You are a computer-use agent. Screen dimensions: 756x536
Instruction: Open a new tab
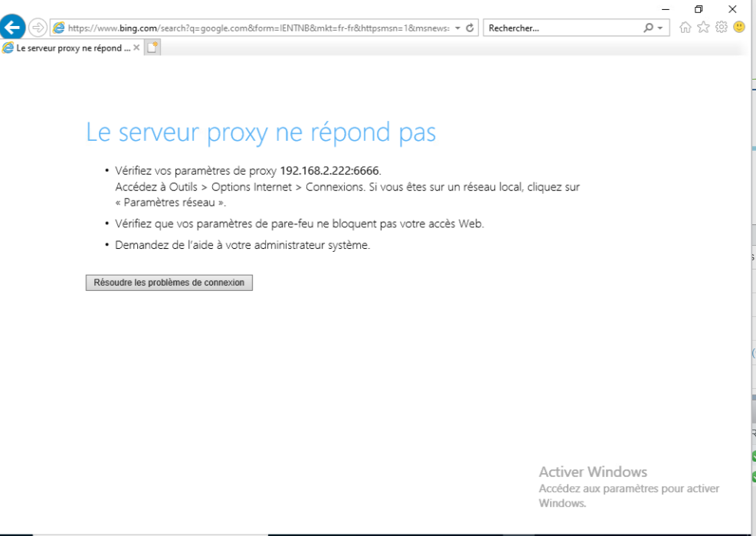152,47
